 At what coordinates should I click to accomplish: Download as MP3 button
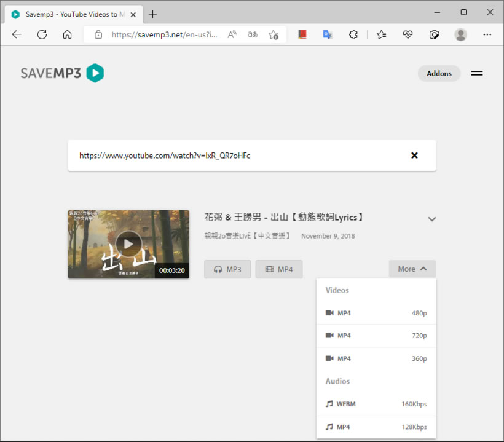click(227, 269)
